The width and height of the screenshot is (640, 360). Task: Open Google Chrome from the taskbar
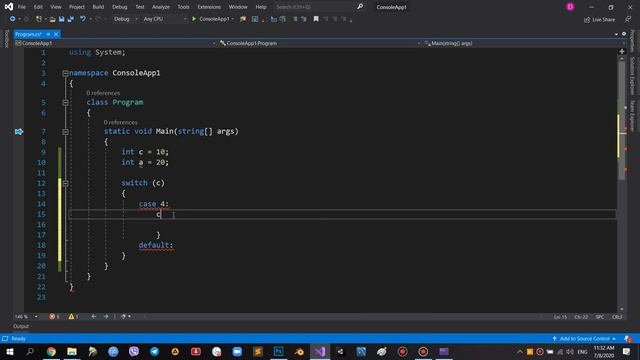pos(51,351)
